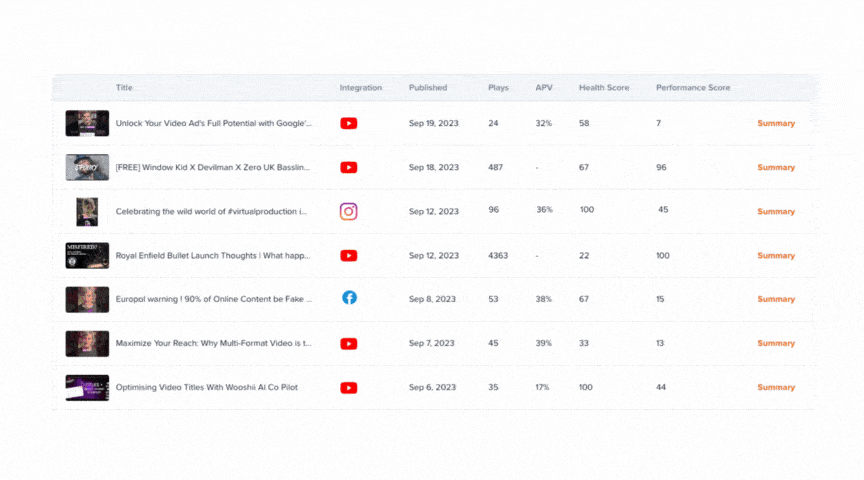The image size is (864, 480).
Task: View Summary for Optimising Video Titles row
Action: tap(775, 387)
